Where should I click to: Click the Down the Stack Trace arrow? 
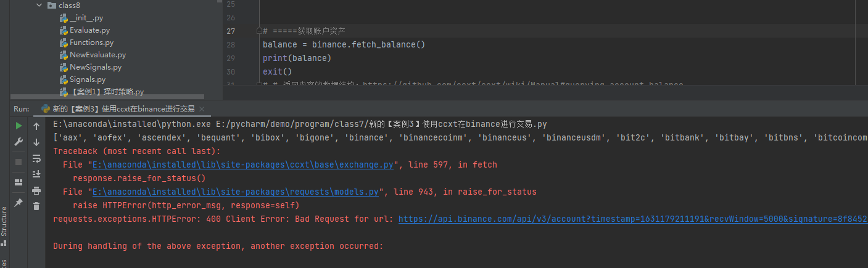point(36,142)
